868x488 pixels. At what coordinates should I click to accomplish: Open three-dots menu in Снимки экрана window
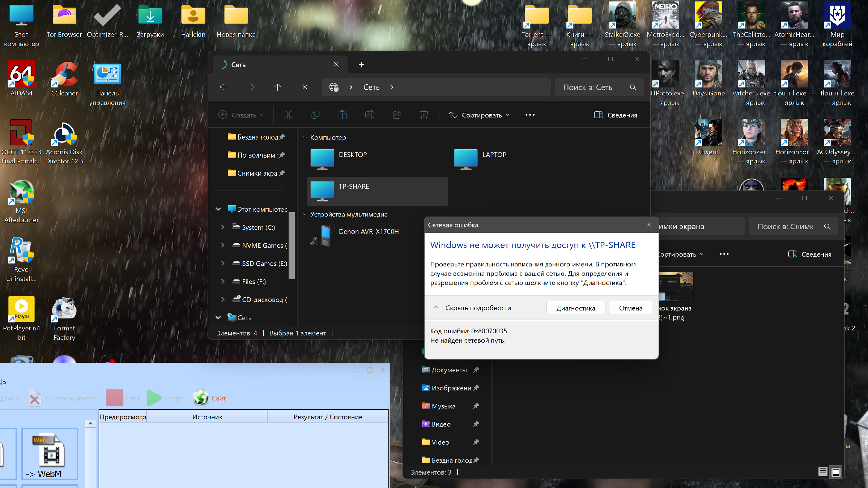(x=724, y=254)
